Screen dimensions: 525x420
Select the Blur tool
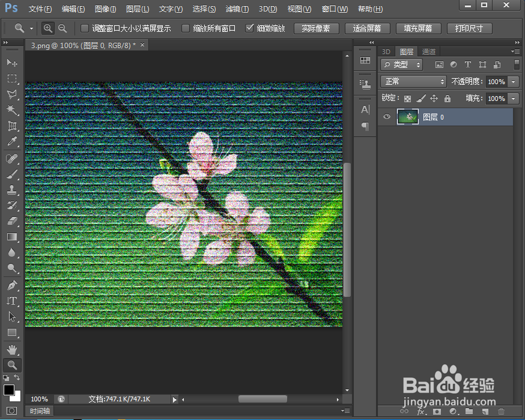[x=12, y=252]
